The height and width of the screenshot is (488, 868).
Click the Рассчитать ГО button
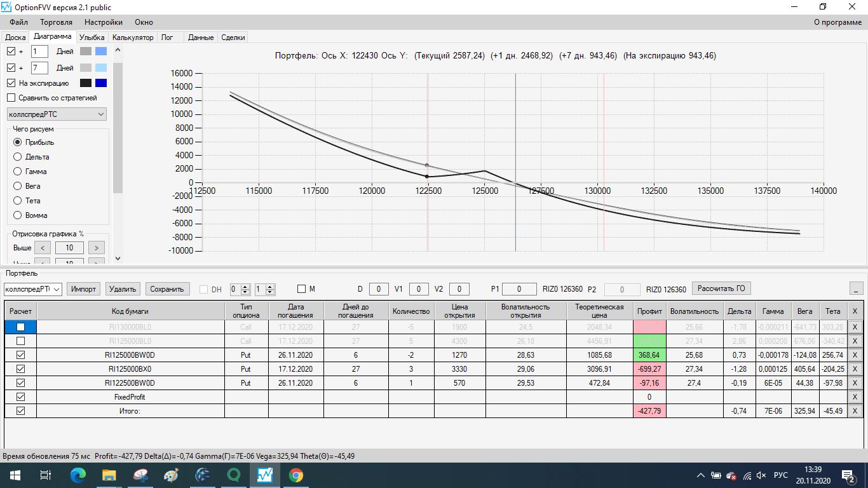[x=721, y=288]
